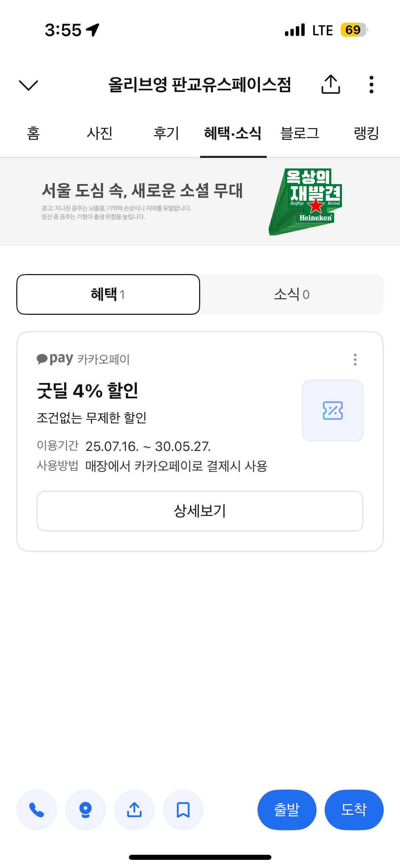The height and width of the screenshot is (868, 400).
Task: Switch to the 혜택 1 segment
Action: coord(108,294)
